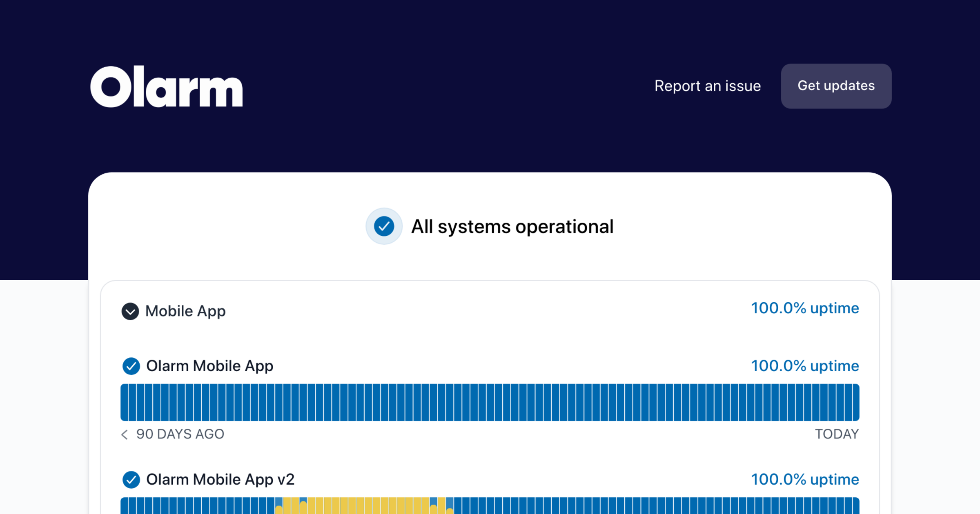
Task: Click Olarm Mobile App v2 100.0% uptime text
Action: point(805,479)
